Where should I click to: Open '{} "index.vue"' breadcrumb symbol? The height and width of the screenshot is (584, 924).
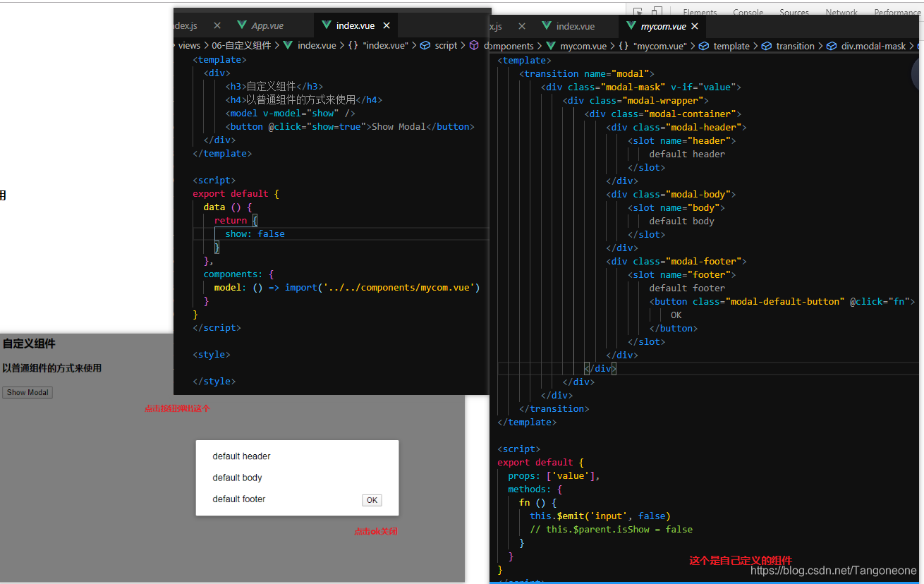(378, 45)
